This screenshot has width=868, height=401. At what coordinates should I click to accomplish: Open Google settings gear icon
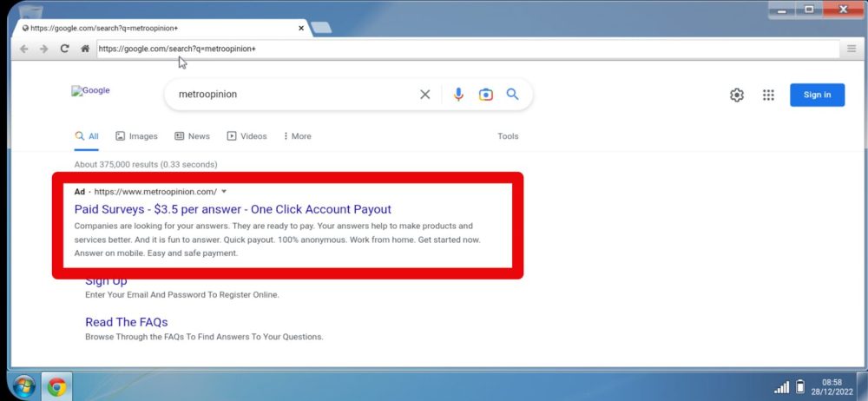pyautogui.click(x=737, y=95)
